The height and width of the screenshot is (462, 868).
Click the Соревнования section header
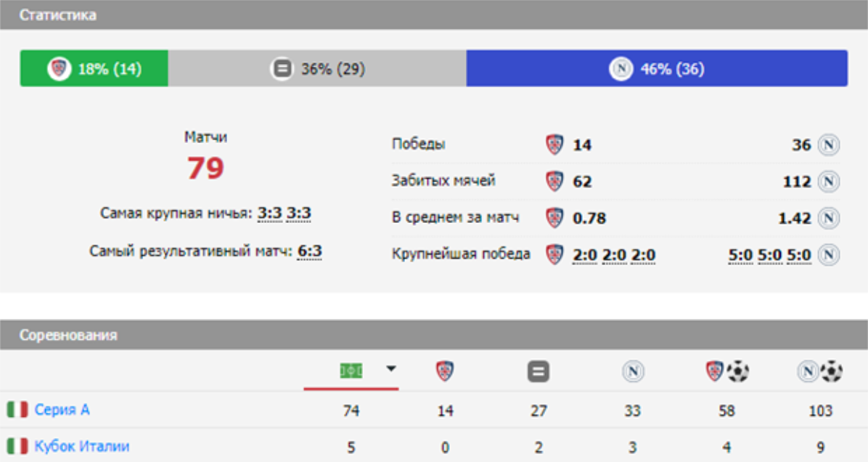click(x=68, y=335)
